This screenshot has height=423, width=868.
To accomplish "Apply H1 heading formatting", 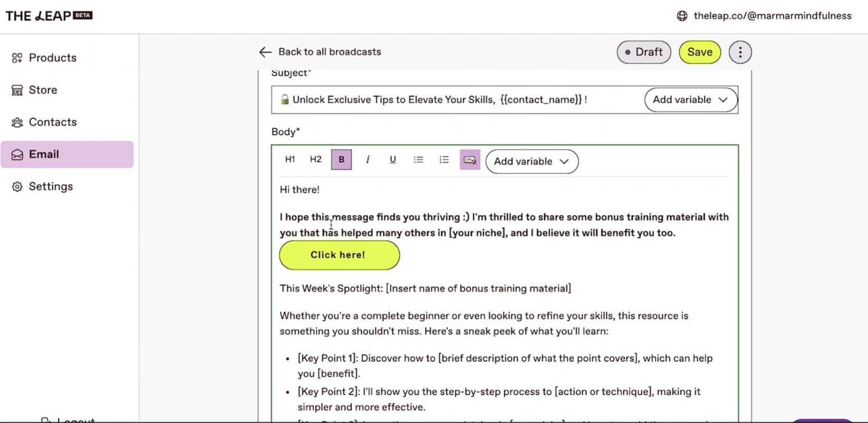I will (x=290, y=159).
